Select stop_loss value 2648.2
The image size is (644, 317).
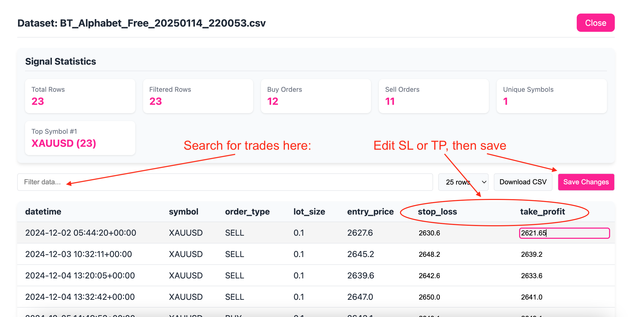(429, 254)
